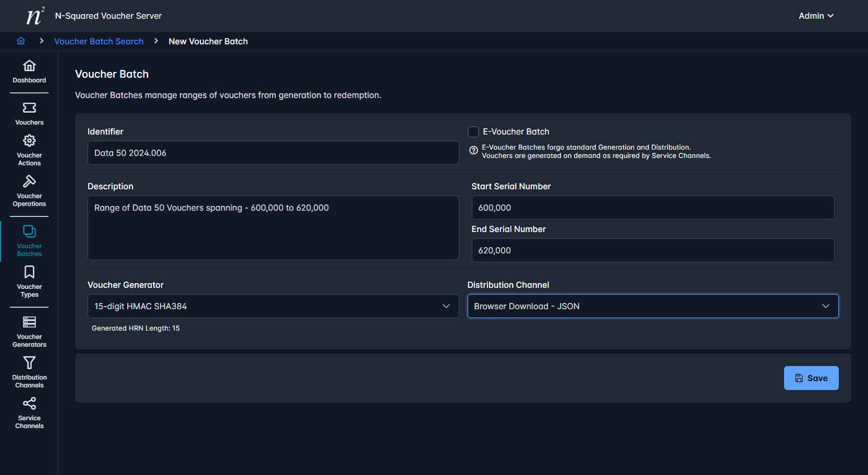The height and width of the screenshot is (475, 868).
Task: Expand the Admin user menu
Action: click(x=815, y=16)
